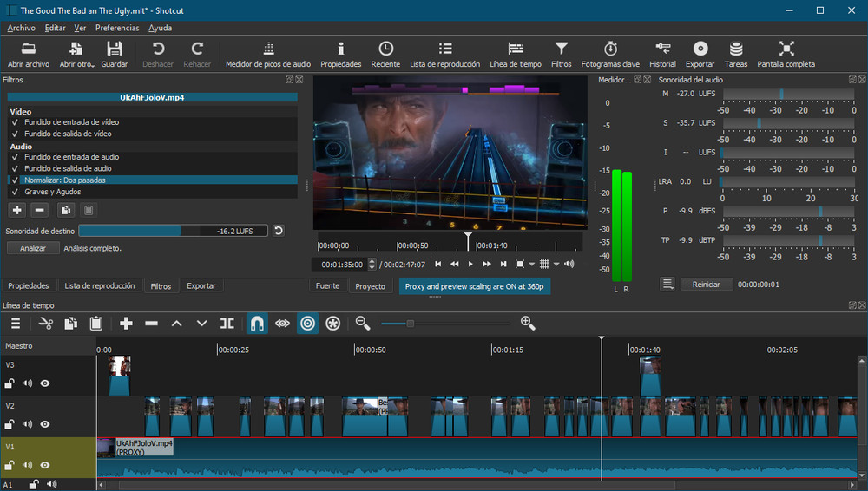The image size is (868, 491).
Task: Enter Pantalla completa mode
Action: (x=786, y=55)
